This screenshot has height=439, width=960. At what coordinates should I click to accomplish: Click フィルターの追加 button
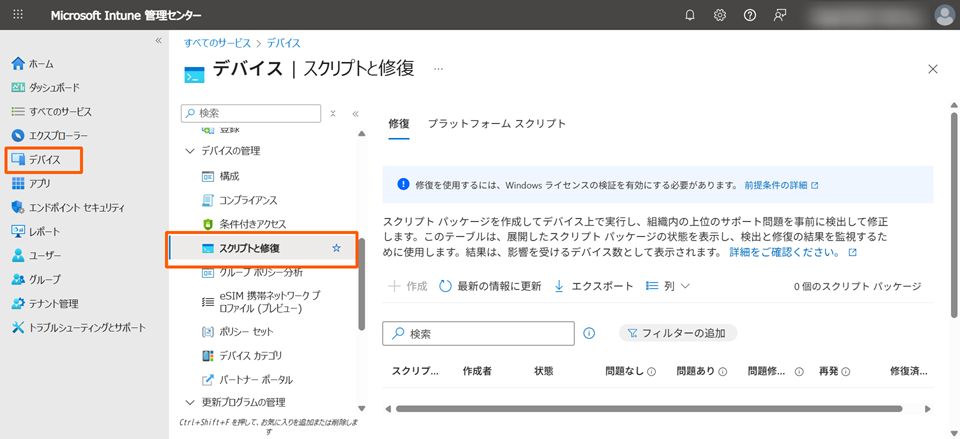pyautogui.click(x=678, y=333)
